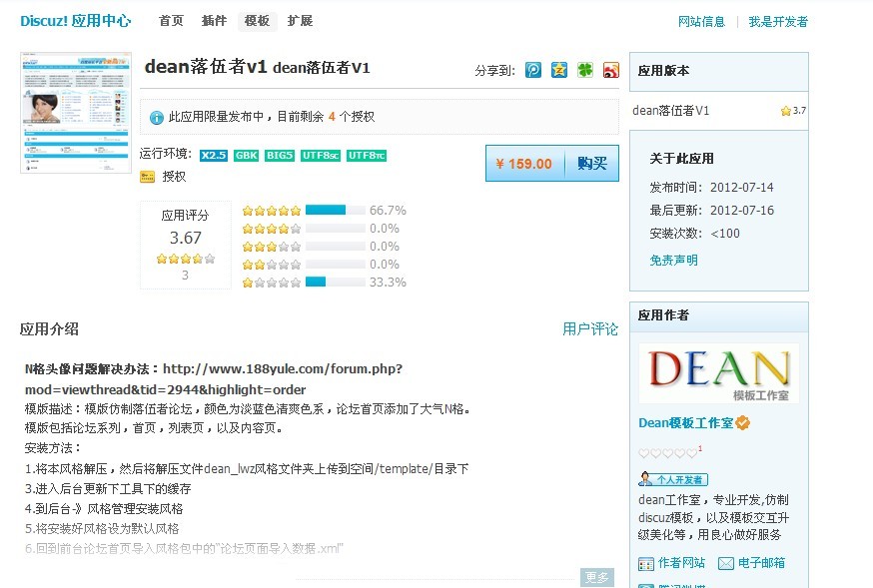
Task: Open 网站信息 link in header
Action: click(x=701, y=22)
